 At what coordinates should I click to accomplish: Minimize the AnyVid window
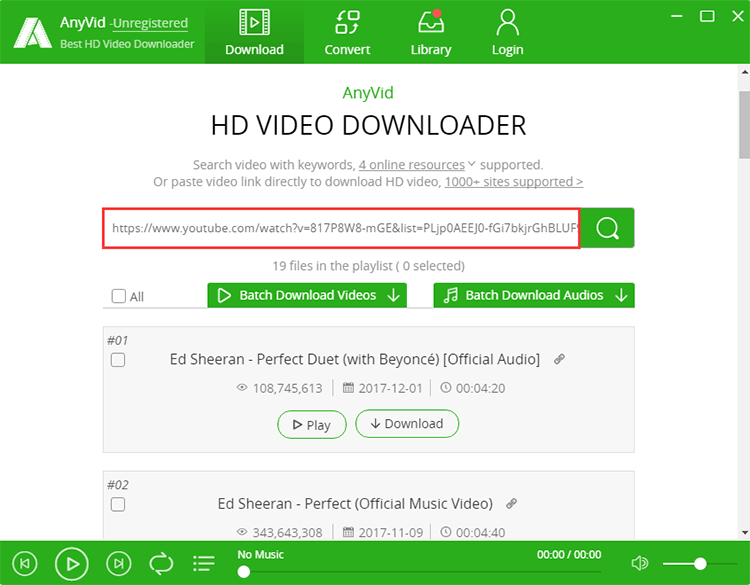point(676,16)
